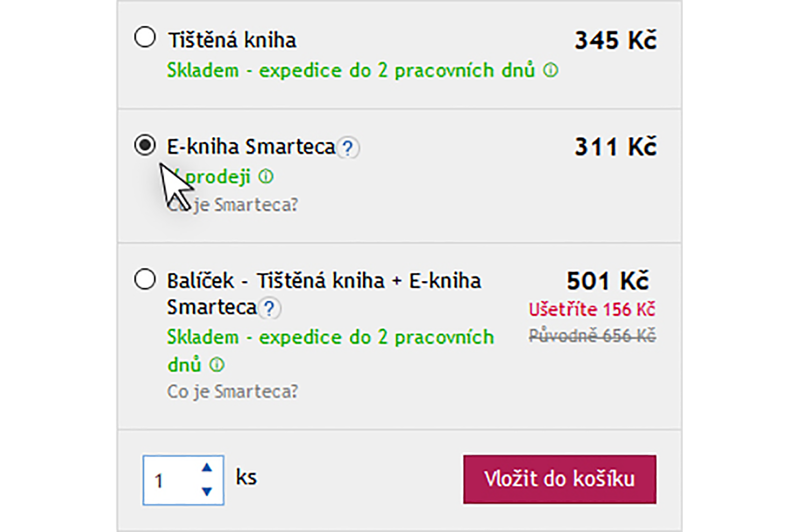Open help question mark next to E-kniha Smarteca
The image size is (798, 532).
[x=348, y=148]
